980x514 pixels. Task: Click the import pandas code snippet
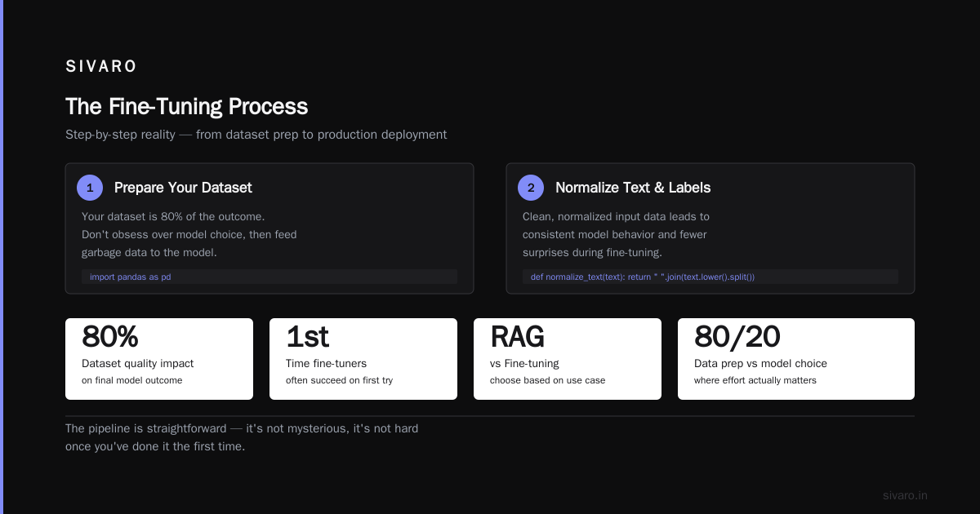click(x=269, y=277)
